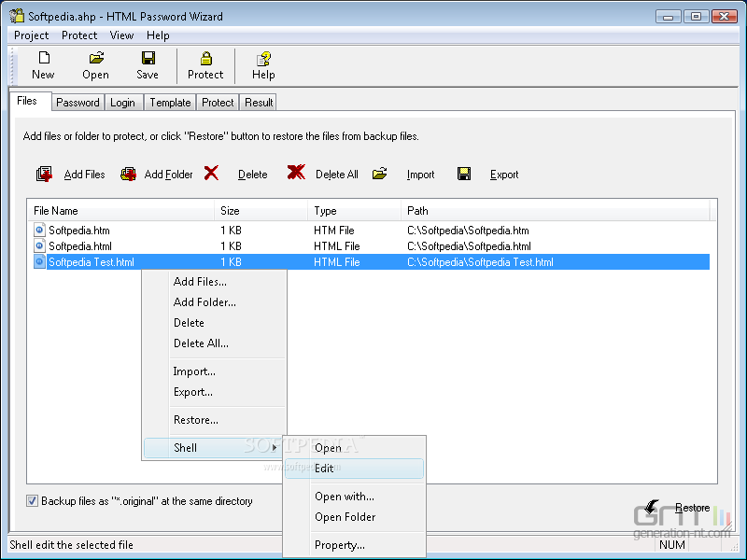Select Open Folder in Shell submenu
This screenshot has height=560, width=747.
coord(354,517)
